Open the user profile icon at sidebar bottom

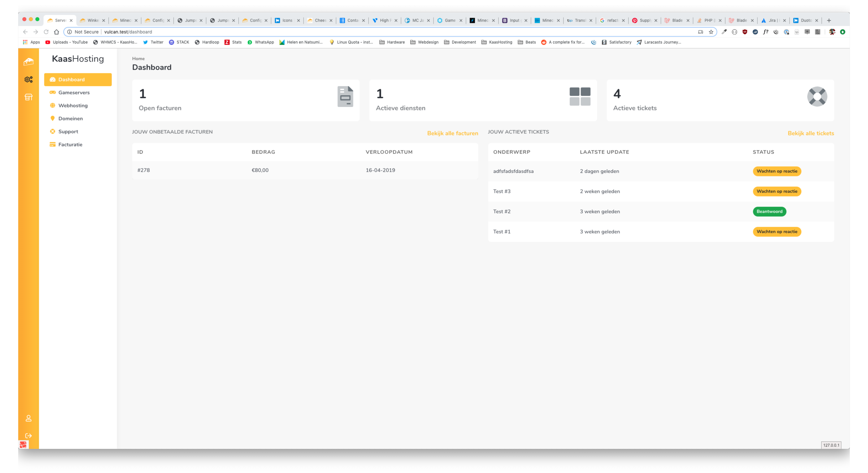pos(29,418)
